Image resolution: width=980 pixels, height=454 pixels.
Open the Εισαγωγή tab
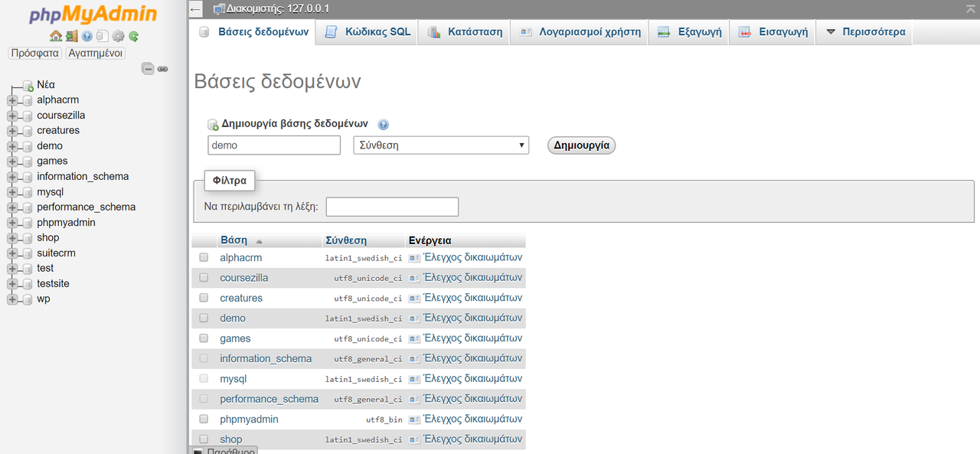(773, 32)
